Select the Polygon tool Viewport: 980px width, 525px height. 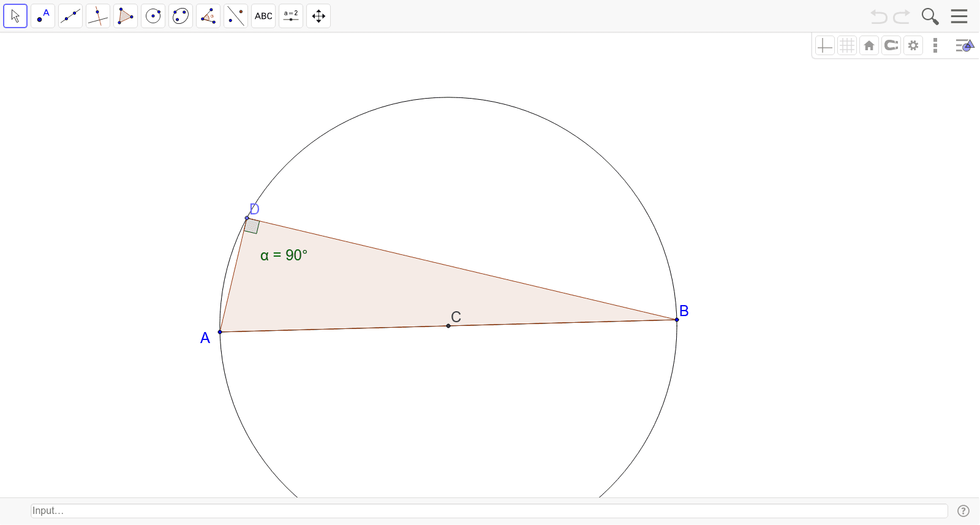tap(126, 16)
